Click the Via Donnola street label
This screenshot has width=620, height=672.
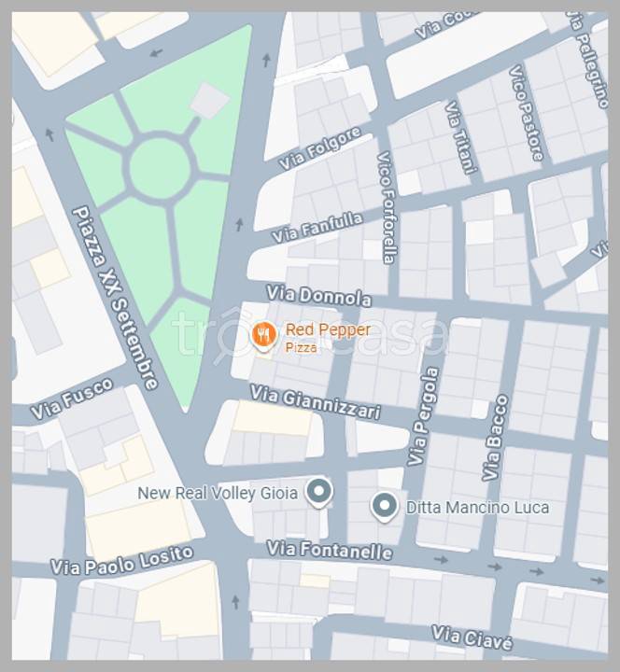pos(318,296)
